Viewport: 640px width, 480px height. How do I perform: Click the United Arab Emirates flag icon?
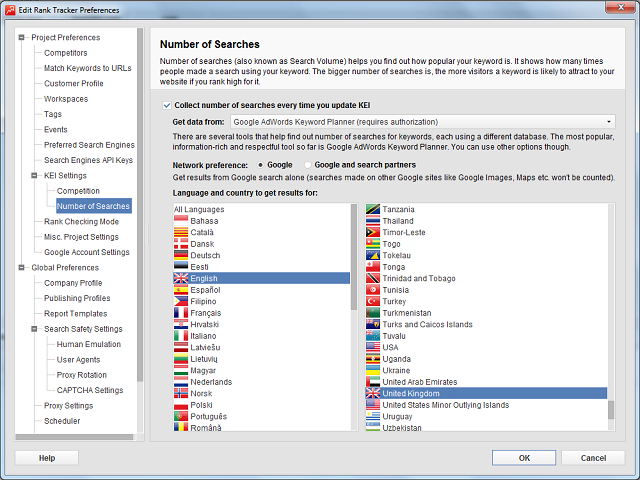373,382
